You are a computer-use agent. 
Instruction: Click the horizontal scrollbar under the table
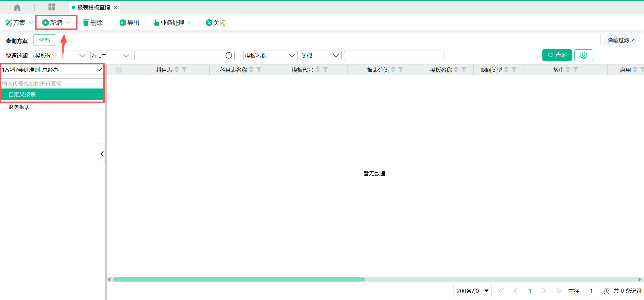239,280
